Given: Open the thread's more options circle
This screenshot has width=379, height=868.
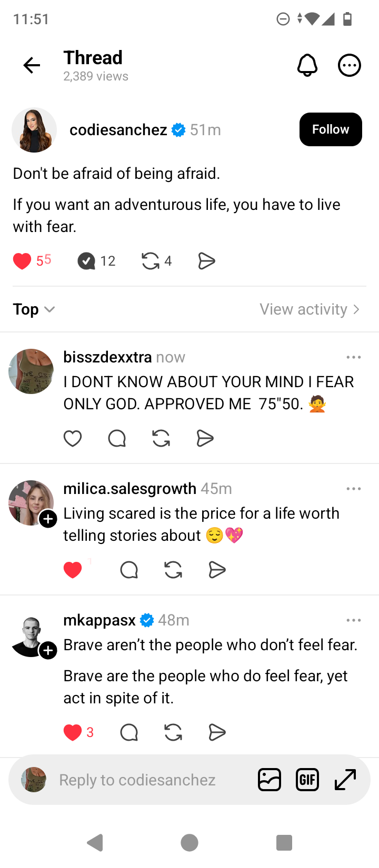Looking at the screenshot, I should click(x=349, y=65).
